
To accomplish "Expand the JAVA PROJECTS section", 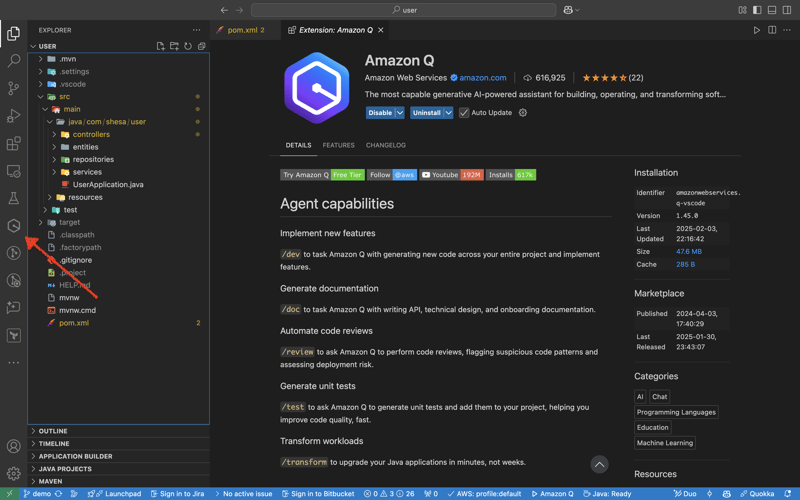I will tap(65, 468).
